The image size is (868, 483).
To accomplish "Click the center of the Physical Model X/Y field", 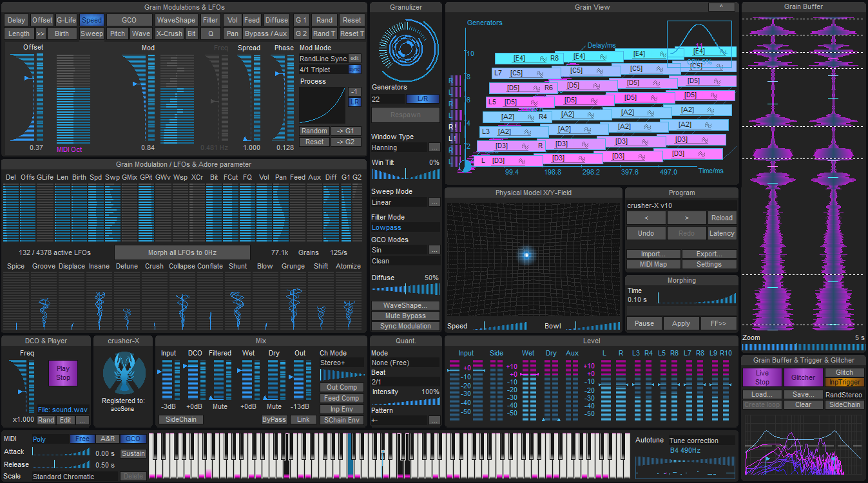I will [526, 256].
